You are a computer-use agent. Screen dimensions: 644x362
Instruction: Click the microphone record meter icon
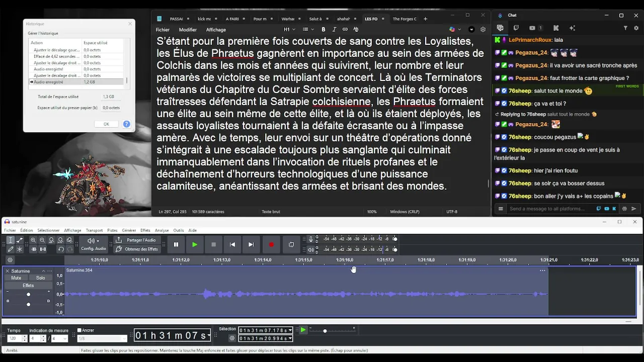tap(310, 239)
